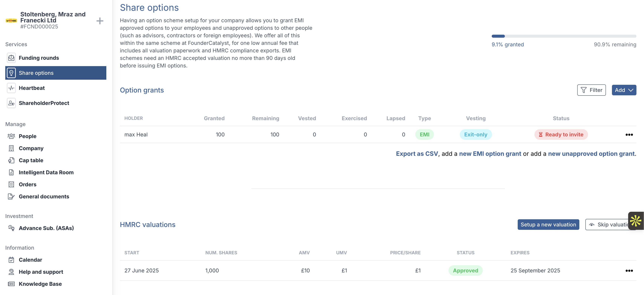Screen dimensions: 644x295
Task: Open the People page from the sidebar
Action: point(28,136)
